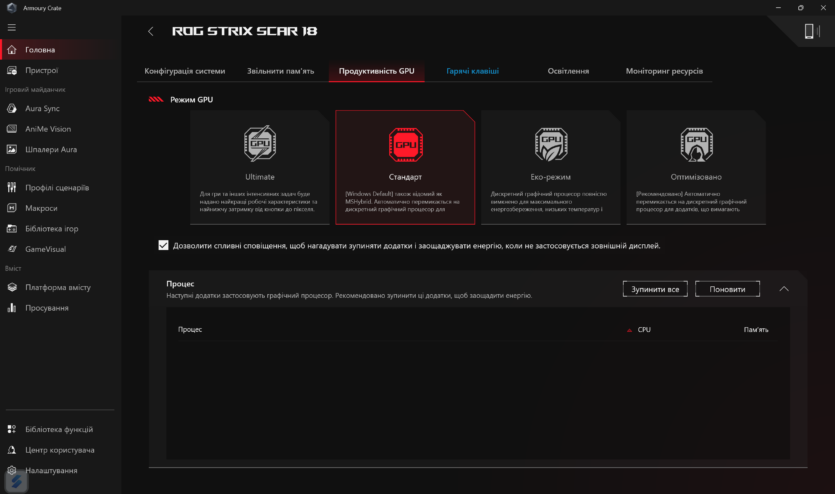Select the Оптимізовано GPU mode icon

(697, 144)
